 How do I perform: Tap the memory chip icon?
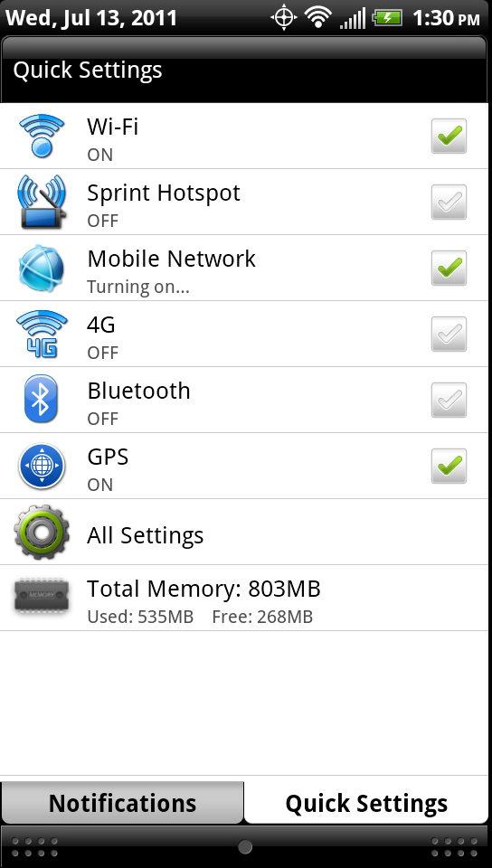(x=42, y=596)
